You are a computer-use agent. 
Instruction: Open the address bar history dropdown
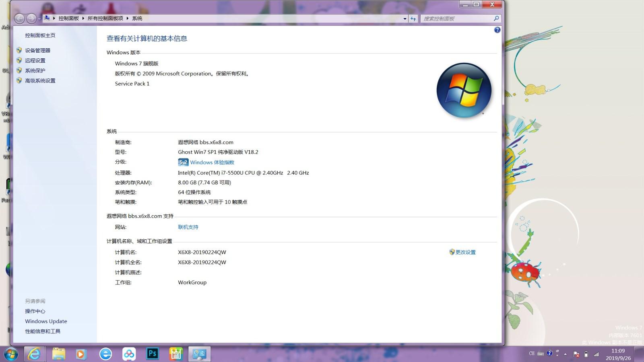point(405,19)
